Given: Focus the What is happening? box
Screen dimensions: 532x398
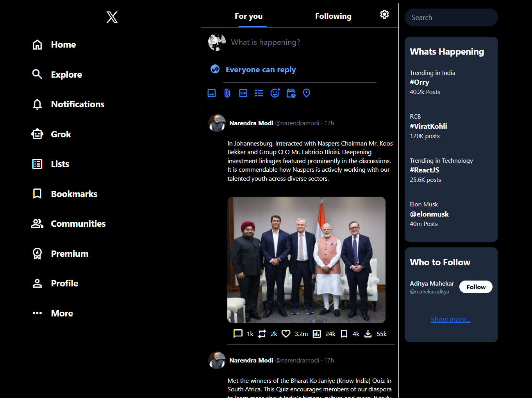Looking at the screenshot, I should point(266,42).
